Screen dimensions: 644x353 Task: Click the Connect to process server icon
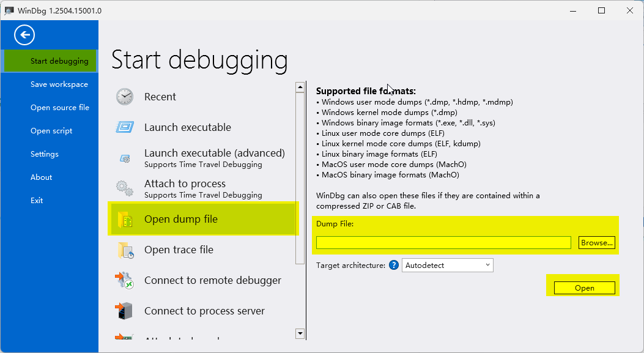coord(124,311)
